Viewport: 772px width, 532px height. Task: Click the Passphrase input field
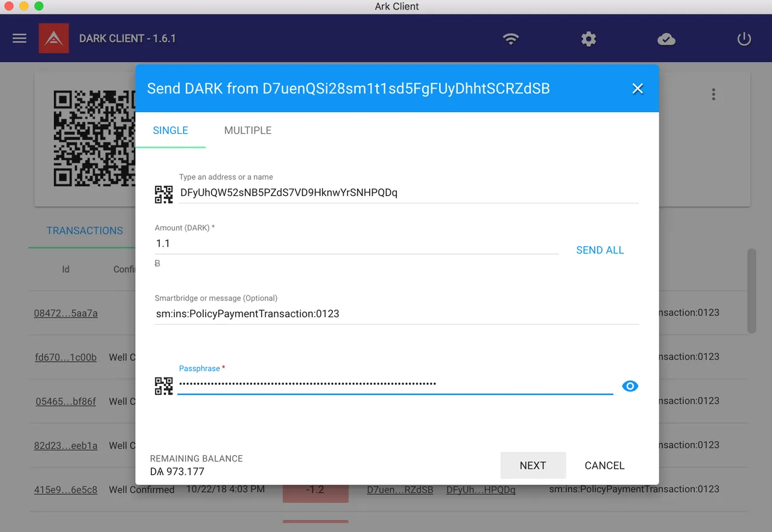click(x=395, y=384)
